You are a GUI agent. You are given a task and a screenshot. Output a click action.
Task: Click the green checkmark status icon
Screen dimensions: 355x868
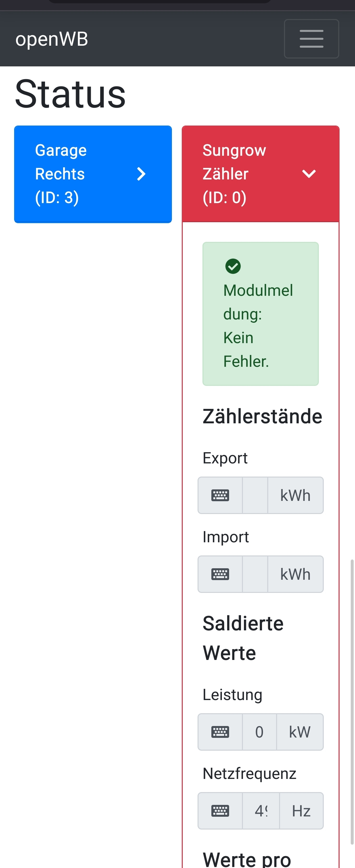(x=233, y=266)
